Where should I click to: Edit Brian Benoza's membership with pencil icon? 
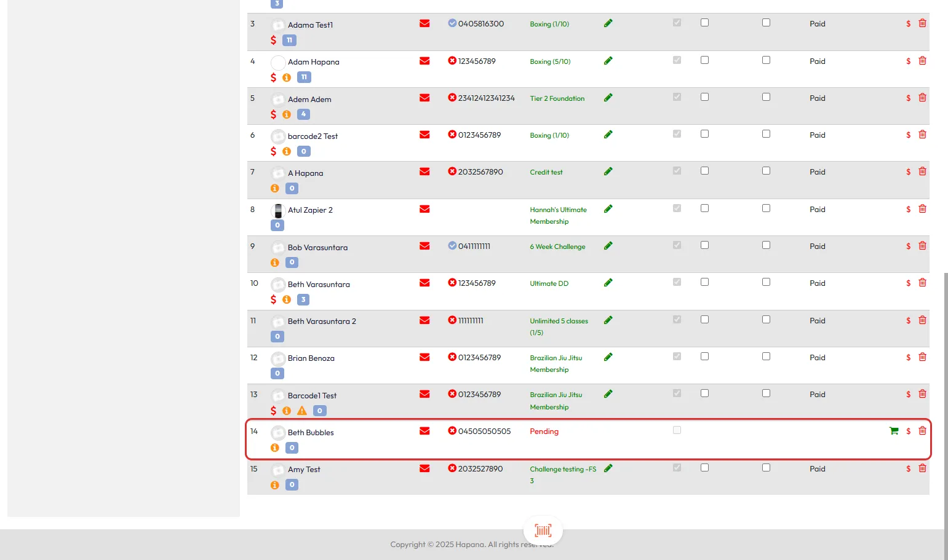coord(608,357)
